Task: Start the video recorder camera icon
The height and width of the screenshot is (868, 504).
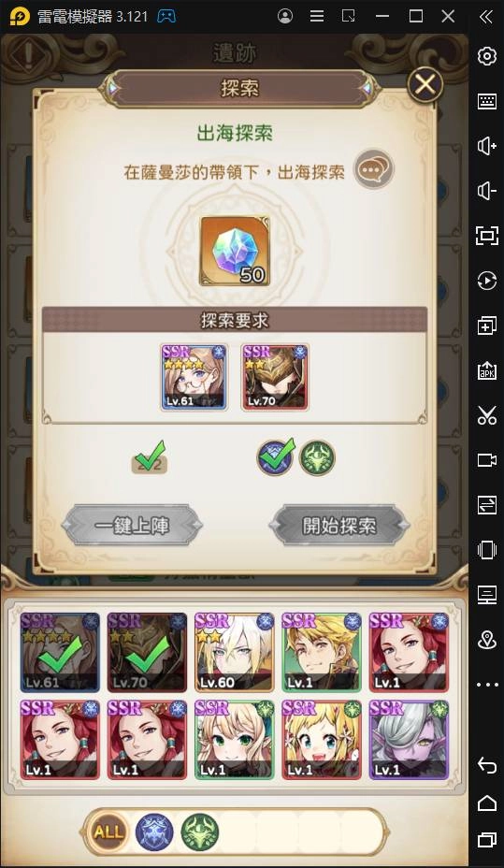Action: point(486,460)
